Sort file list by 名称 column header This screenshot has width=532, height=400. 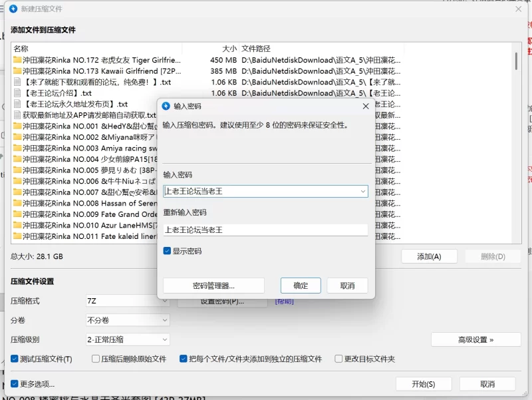(x=96, y=49)
